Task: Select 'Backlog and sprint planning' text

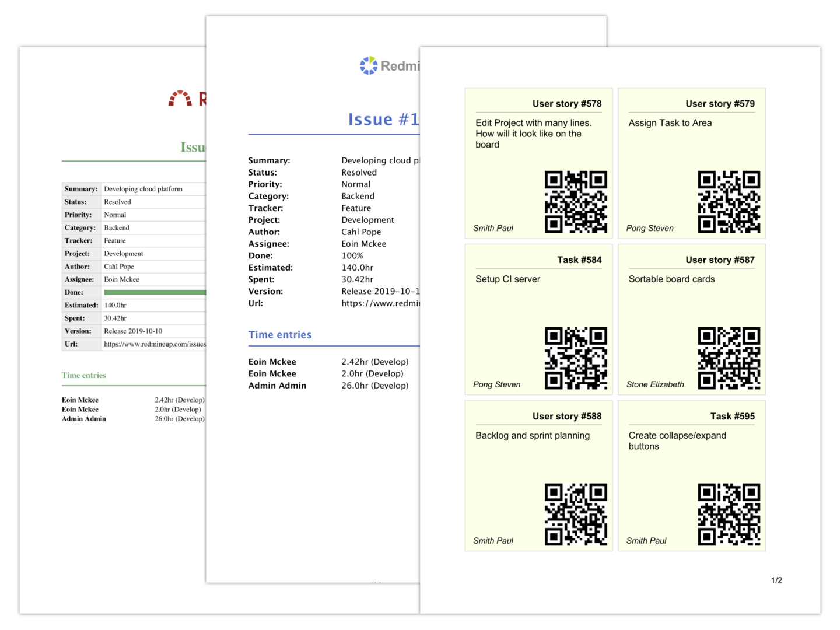Action: point(532,436)
